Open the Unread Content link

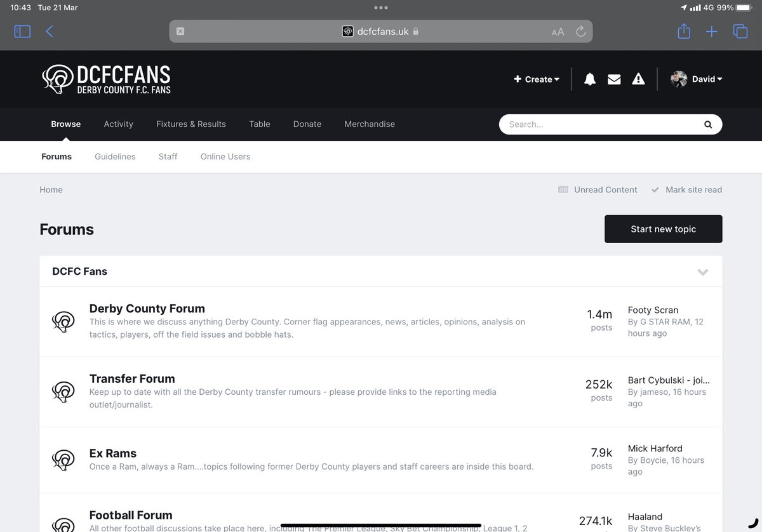pos(598,189)
